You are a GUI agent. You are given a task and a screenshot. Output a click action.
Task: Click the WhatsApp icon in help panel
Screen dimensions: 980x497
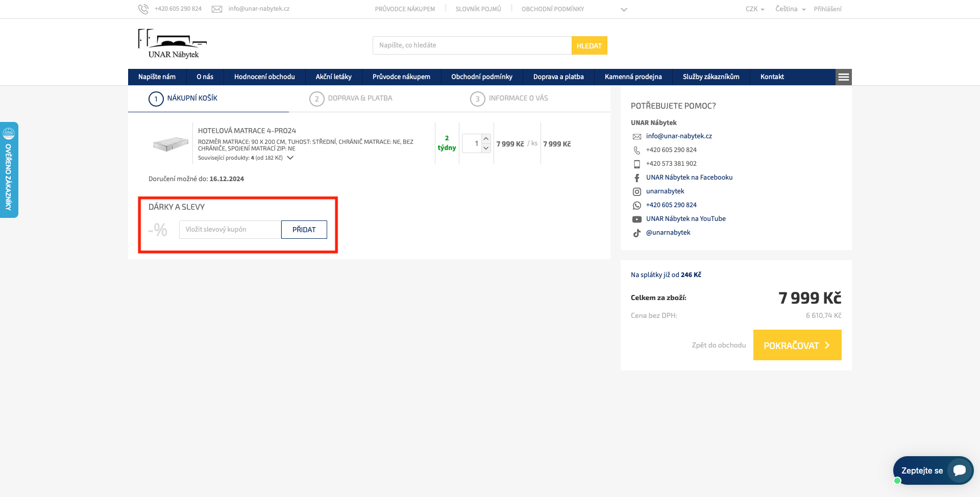tap(637, 205)
